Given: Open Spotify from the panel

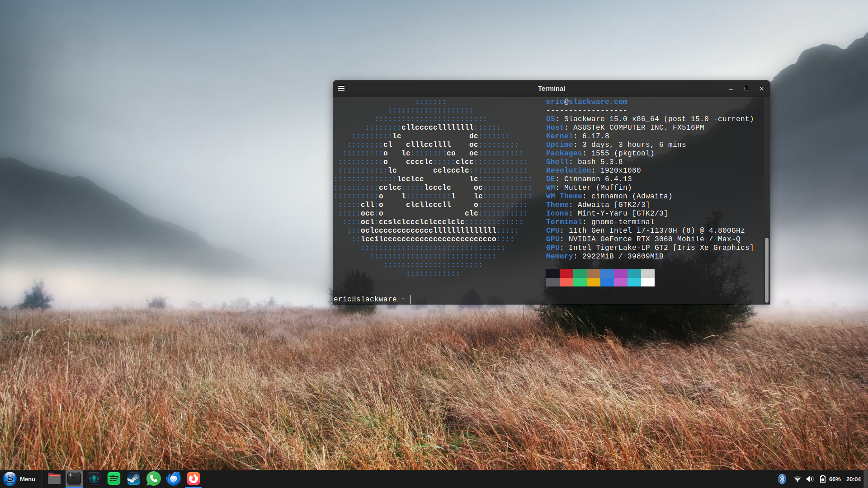Looking at the screenshot, I should point(114,479).
